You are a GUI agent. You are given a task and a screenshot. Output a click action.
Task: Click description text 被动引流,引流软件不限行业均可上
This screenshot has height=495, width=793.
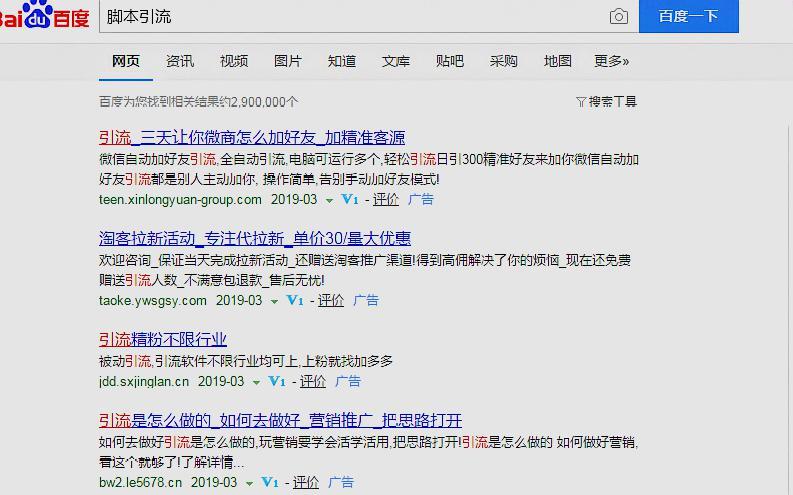tap(246, 362)
